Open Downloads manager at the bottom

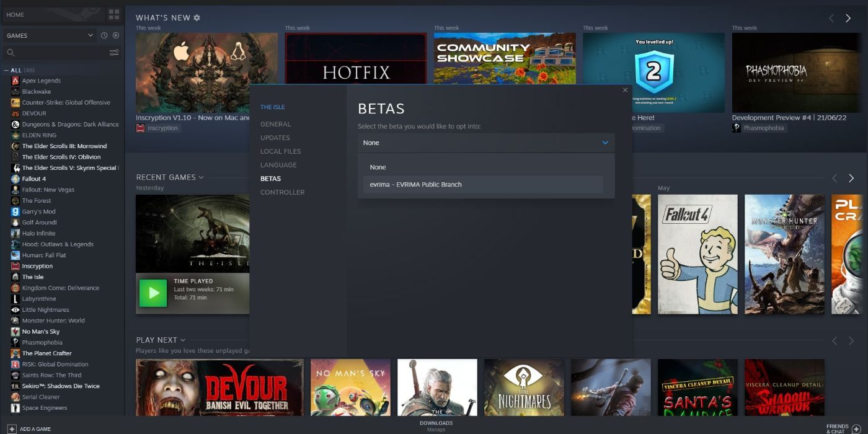point(436,426)
